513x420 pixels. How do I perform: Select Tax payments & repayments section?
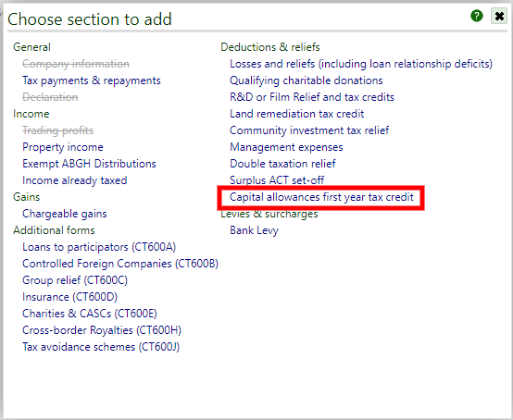[92, 80]
